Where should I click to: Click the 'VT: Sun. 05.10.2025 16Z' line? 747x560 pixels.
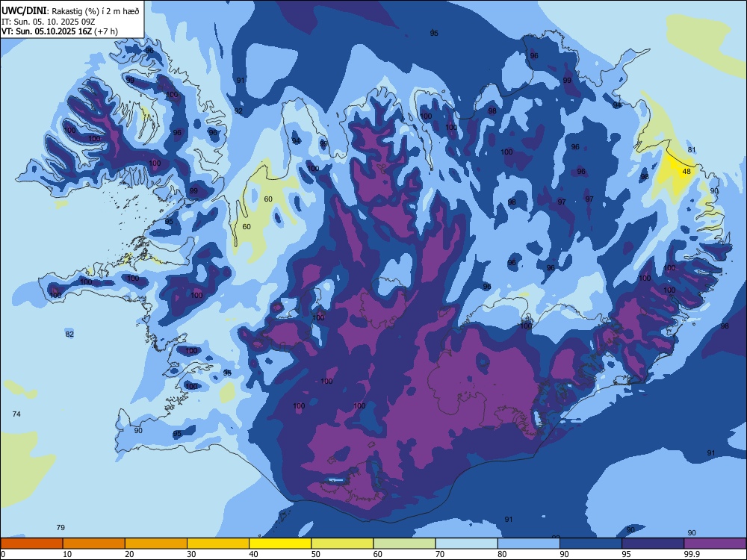pyautogui.click(x=46, y=31)
